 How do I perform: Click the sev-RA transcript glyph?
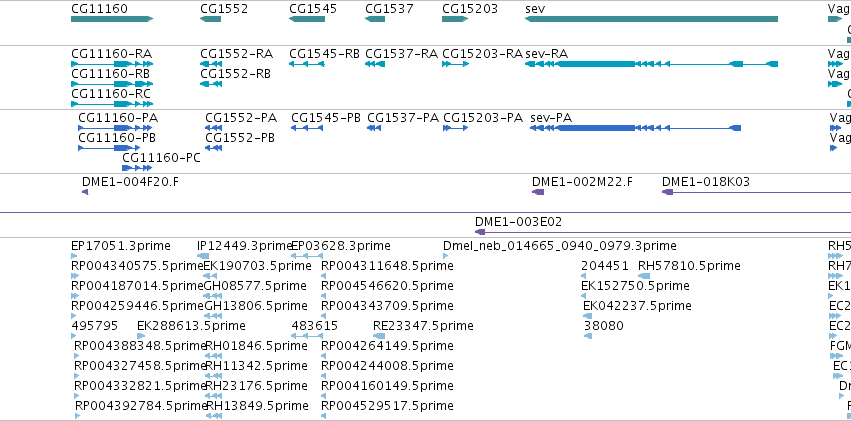coord(651,64)
